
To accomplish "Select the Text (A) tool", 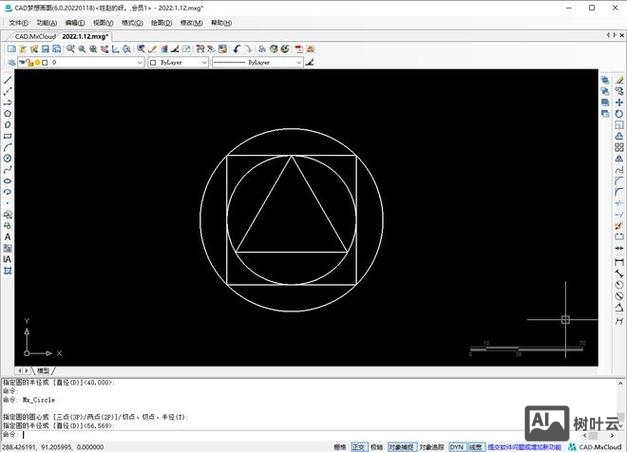I will 8,236.
